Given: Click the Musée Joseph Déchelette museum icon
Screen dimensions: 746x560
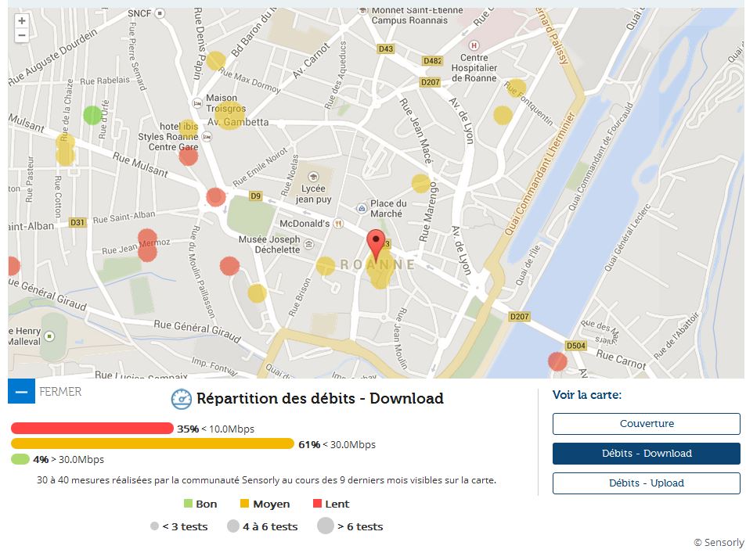Looking at the screenshot, I should coord(310,244).
